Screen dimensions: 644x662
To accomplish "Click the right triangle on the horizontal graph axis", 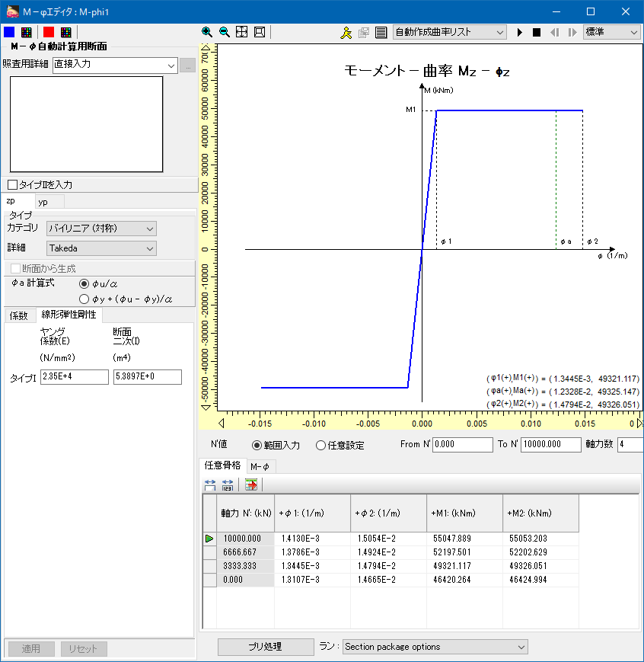I will pyautogui.click(x=639, y=423).
